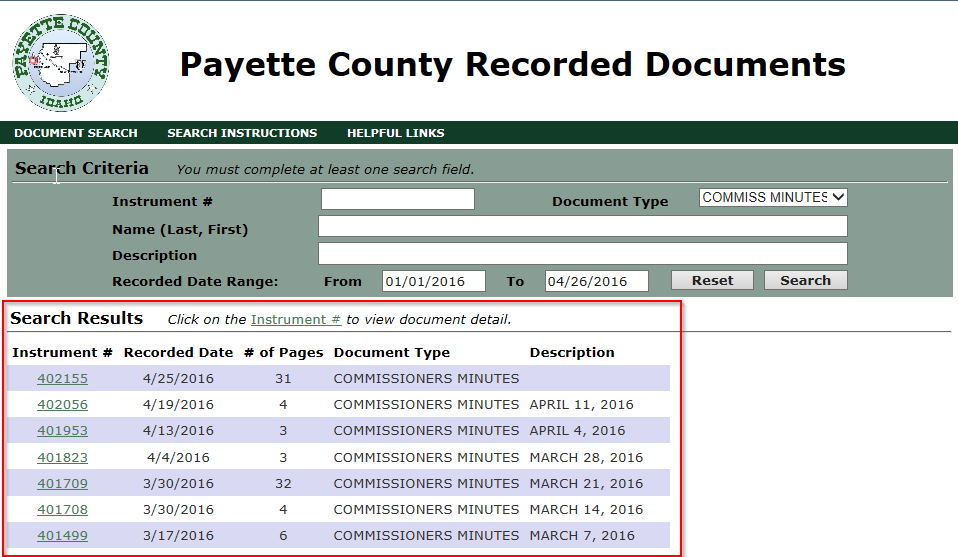Open the Helpful Links menu item
Image resolution: width=958 pixels, height=557 pixels.
pyautogui.click(x=395, y=133)
